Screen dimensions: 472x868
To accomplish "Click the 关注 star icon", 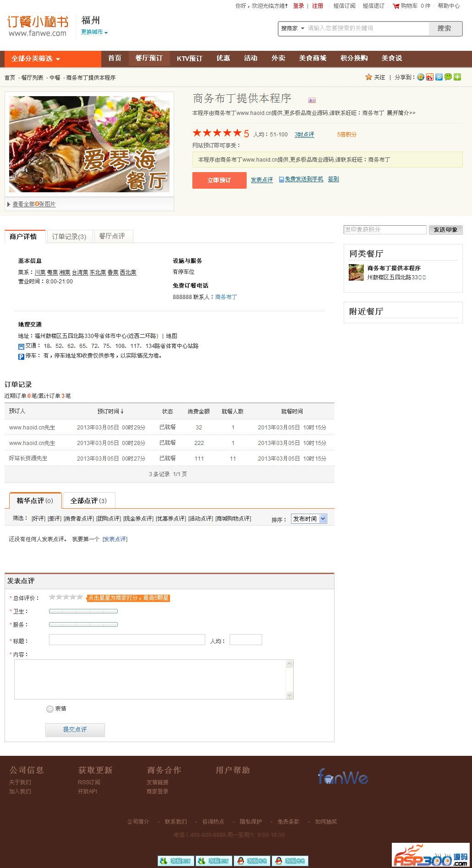I will [368, 77].
